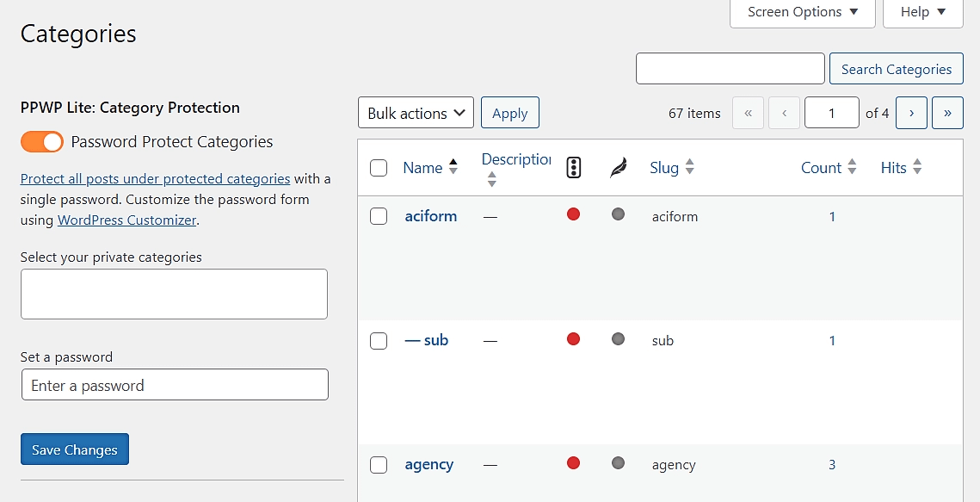Click the red dot in the sub row
Image resolution: width=980 pixels, height=502 pixels.
click(573, 338)
